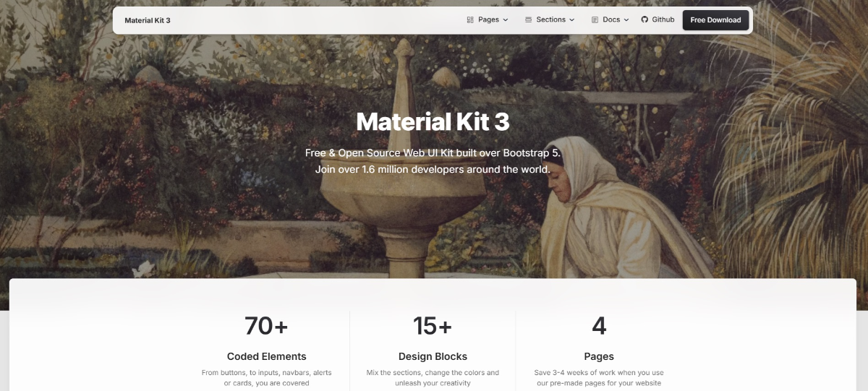
Task: Click the Design Blocks heading
Action: [x=433, y=356]
